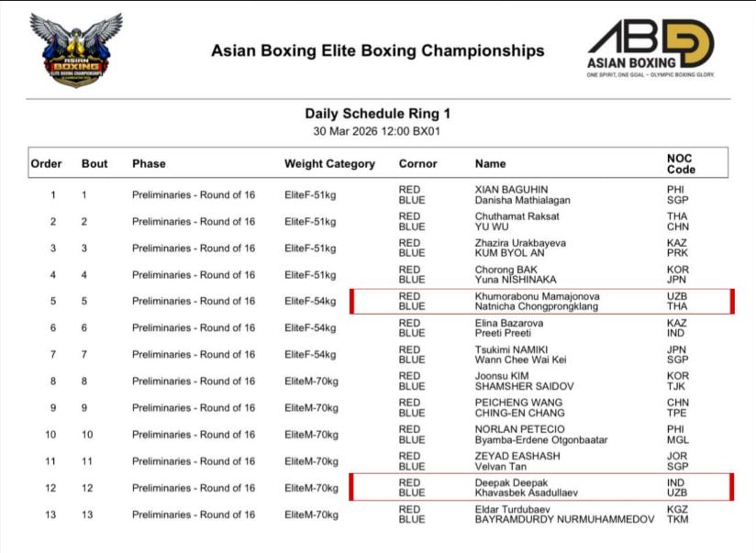Click the Order column header
756x553 pixels.
point(46,164)
